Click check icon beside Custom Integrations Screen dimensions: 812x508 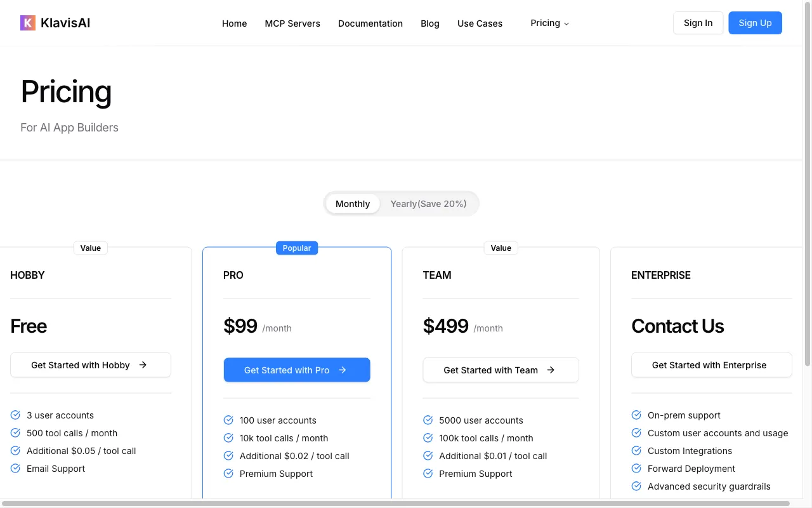pos(636,451)
